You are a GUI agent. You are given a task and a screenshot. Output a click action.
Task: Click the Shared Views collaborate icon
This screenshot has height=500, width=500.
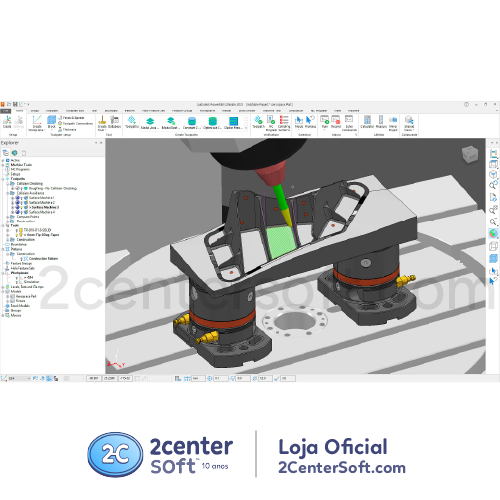pos(409,120)
